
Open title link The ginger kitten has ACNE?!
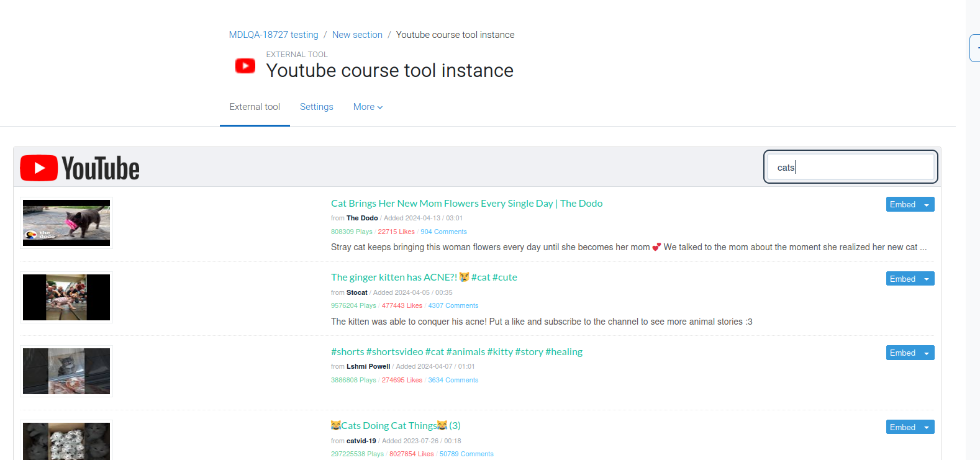(424, 277)
